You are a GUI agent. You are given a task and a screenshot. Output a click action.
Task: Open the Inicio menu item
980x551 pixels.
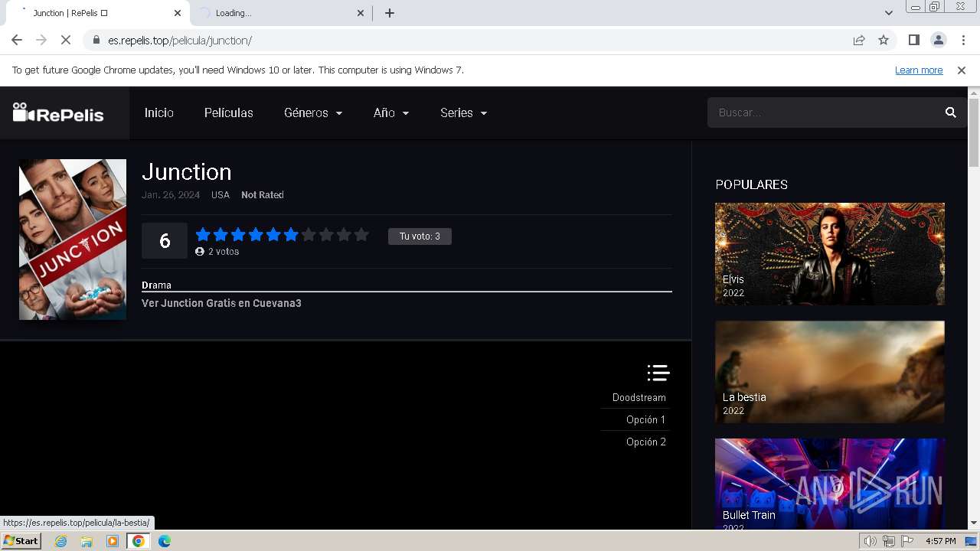click(x=159, y=112)
